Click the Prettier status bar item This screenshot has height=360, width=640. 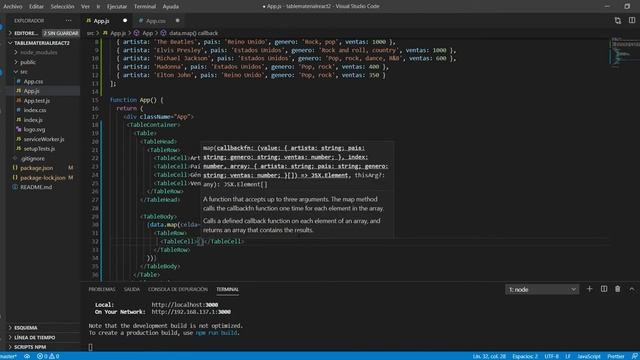click(x=616, y=356)
